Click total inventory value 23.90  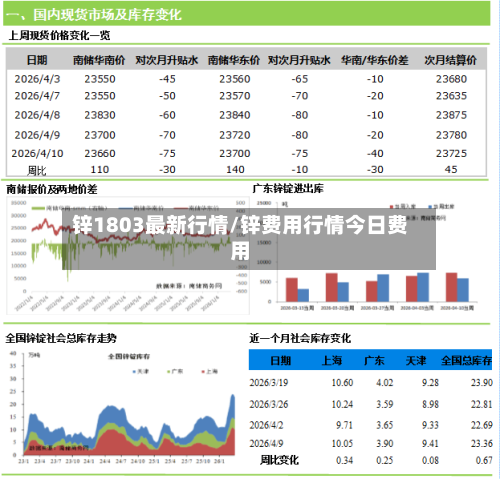coord(482,383)
